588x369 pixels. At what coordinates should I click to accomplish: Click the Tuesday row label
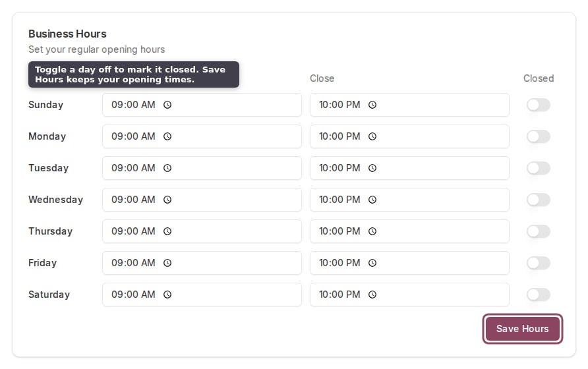pyautogui.click(x=48, y=168)
